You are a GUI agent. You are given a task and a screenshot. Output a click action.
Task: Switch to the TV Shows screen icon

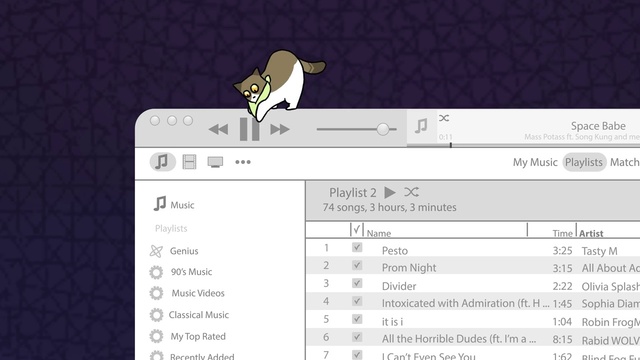215,162
